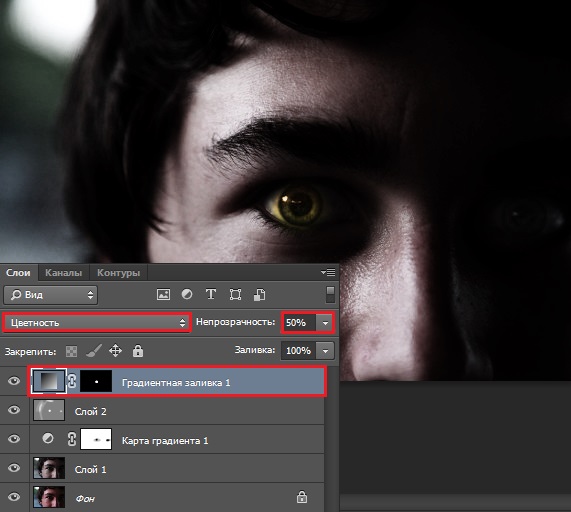Open the Layers panel menu icon
571x512 pixels.
click(x=328, y=272)
